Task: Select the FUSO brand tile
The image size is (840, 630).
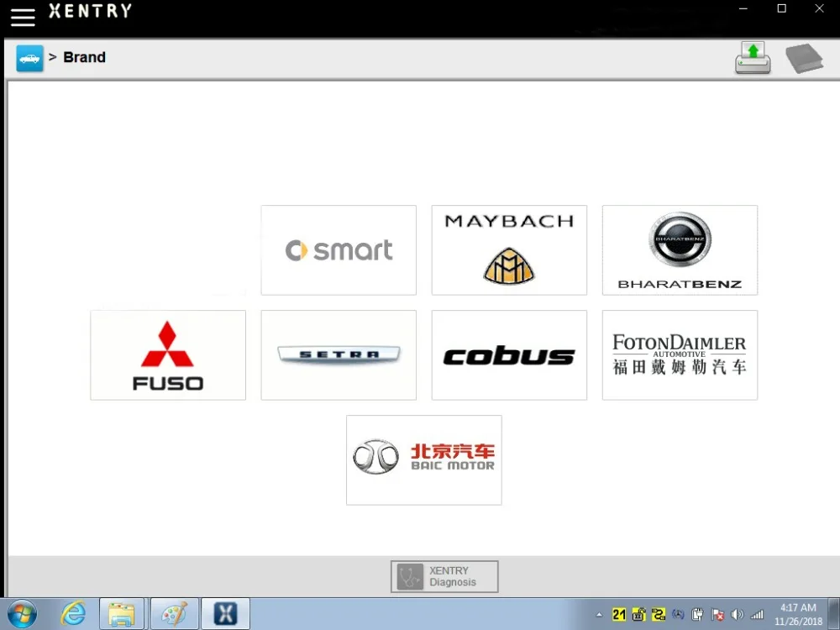Action: click(168, 355)
